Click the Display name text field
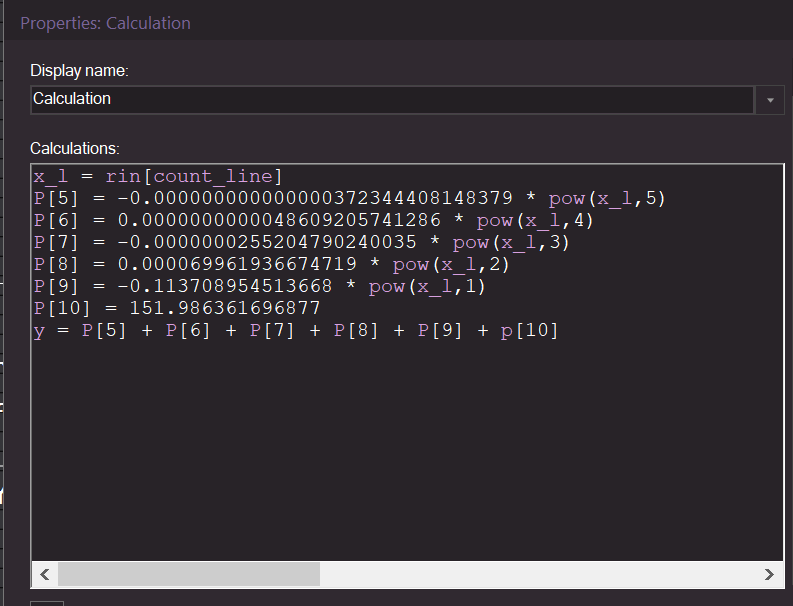 click(390, 99)
